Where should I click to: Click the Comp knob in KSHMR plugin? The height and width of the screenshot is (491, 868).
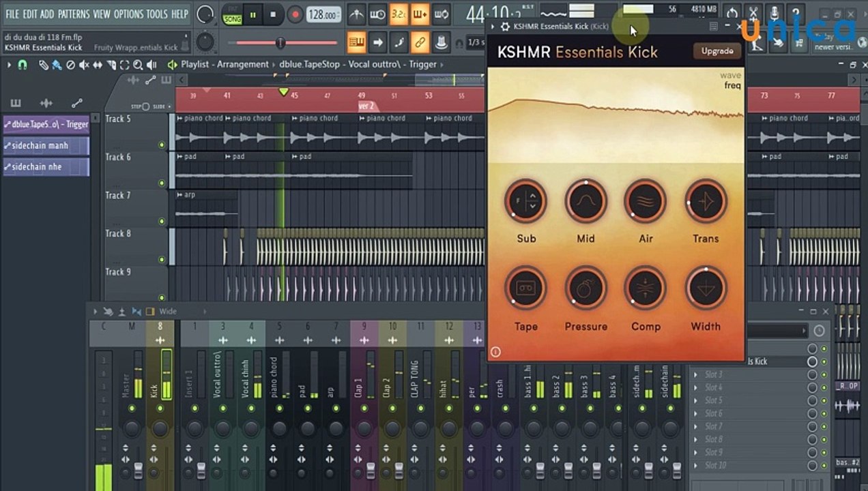tap(645, 288)
